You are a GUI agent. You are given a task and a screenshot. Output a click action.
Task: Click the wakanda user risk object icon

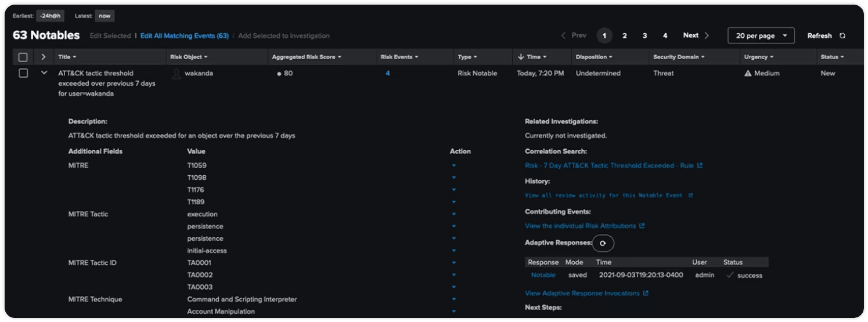pos(177,74)
